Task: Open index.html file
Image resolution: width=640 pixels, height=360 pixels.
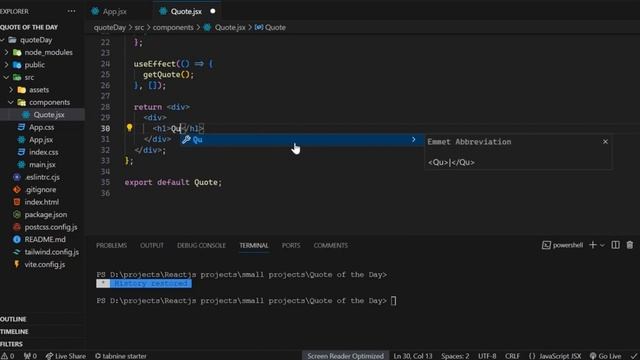Action: coord(42,202)
